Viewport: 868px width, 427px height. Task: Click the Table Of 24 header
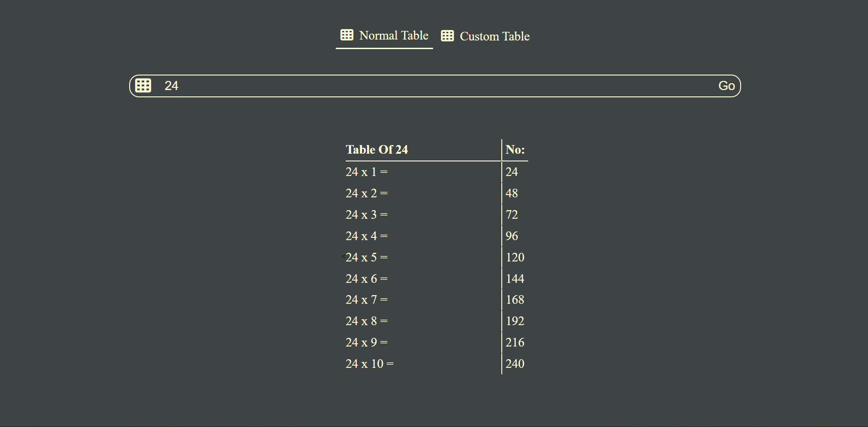click(377, 150)
